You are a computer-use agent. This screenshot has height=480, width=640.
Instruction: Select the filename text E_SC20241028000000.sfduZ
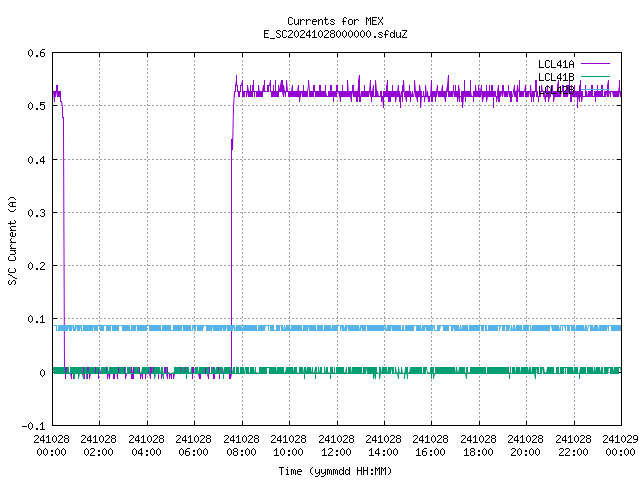click(x=335, y=34)
